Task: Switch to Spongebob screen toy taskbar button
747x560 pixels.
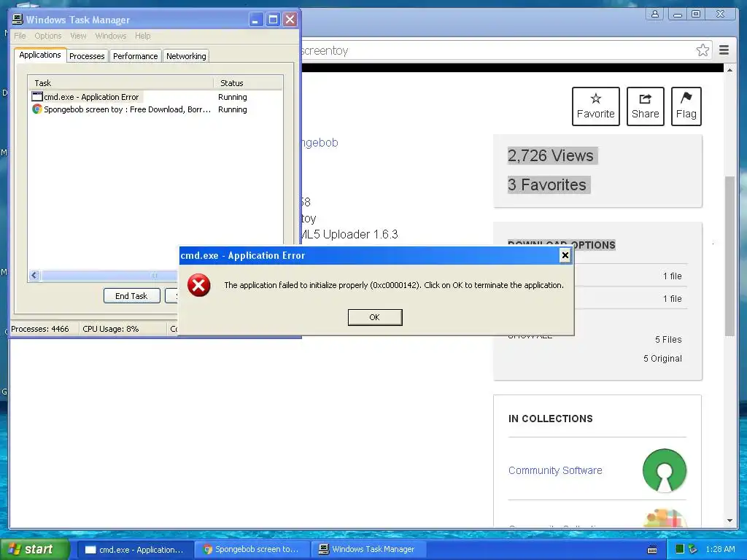Action: coord(252,550)
